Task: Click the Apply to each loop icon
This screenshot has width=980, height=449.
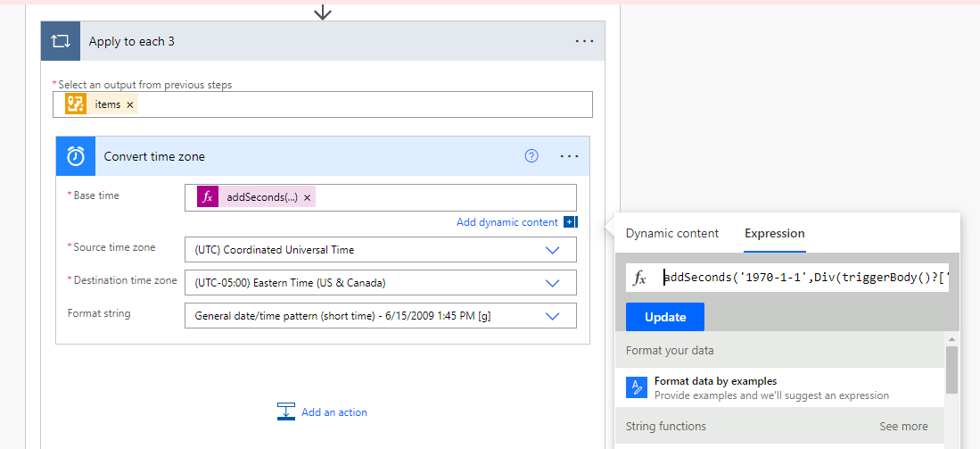Action: point(61,41)
